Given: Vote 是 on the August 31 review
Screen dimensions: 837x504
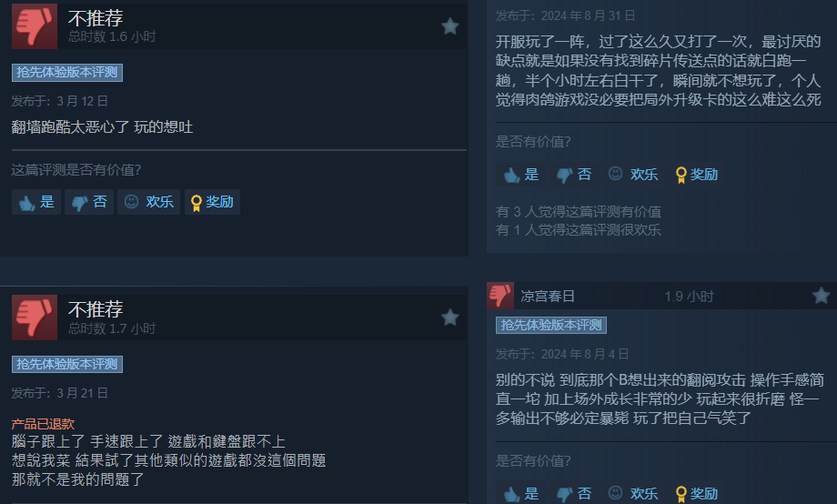Looking at the screenshot, I should pos(521,175).
